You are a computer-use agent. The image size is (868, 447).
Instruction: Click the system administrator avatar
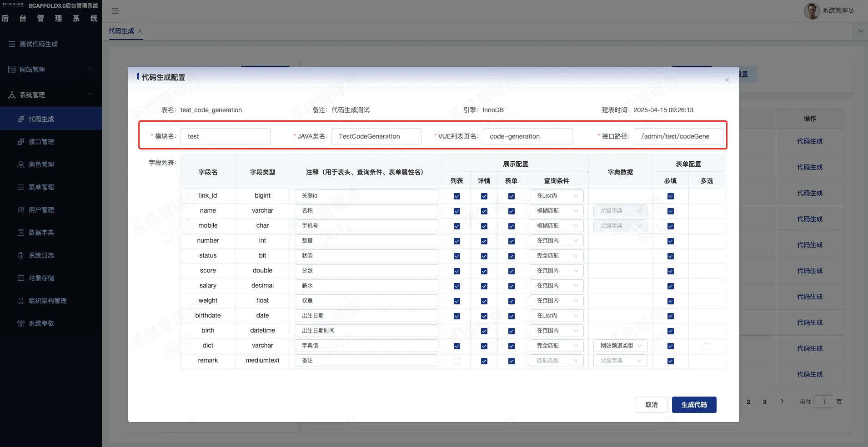pos(812,10)
